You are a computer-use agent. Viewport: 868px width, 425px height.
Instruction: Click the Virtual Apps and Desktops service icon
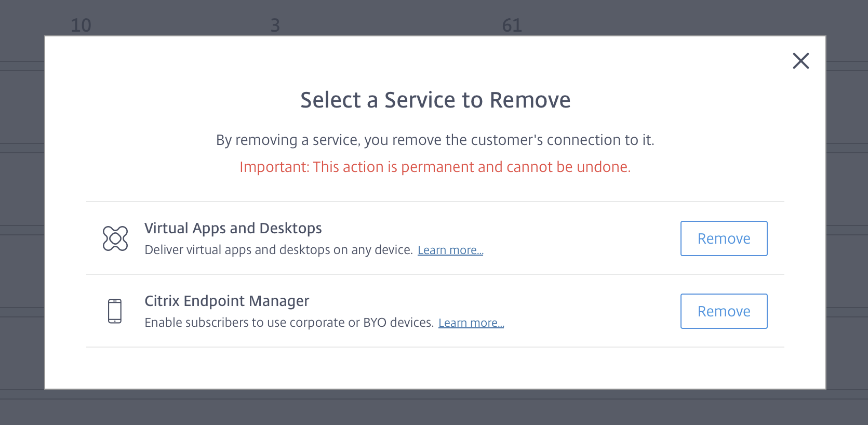click(x=115, y=238)
